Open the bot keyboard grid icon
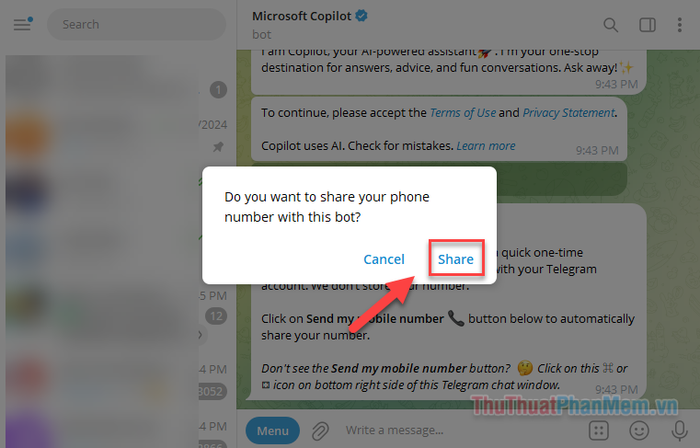The width and height of the screenshot is (700, 448). pos(599,431)
